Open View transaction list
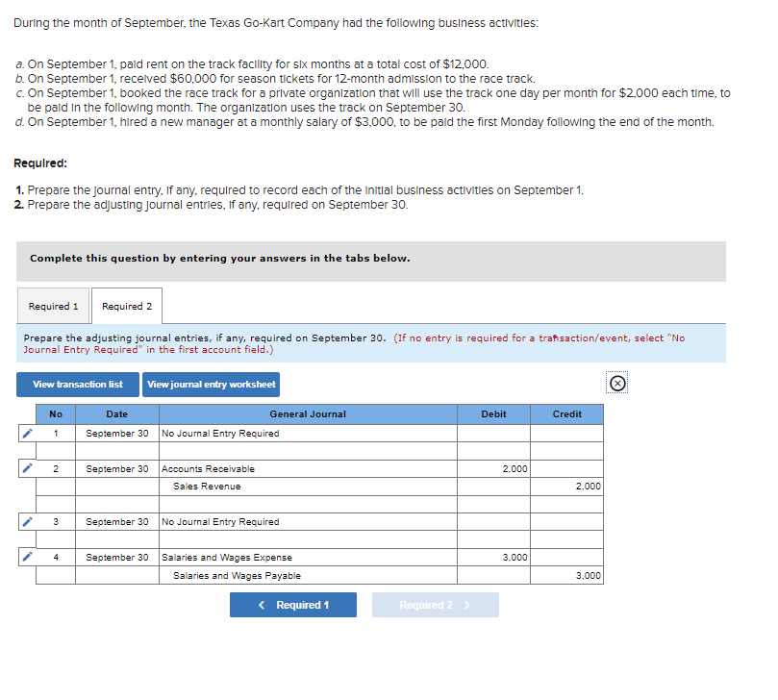Image resolution: width=778 pixels, height=700 pixels. point(77,385)
